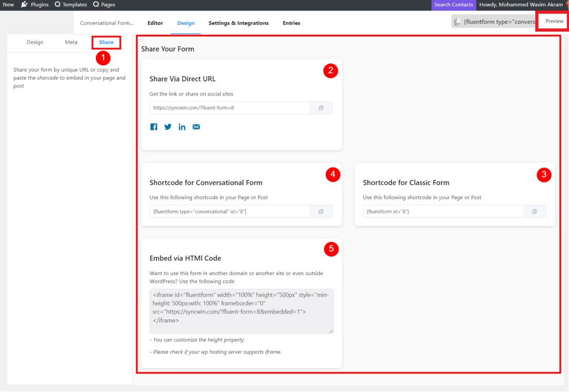Viewport: 569px width, 392px height.
Task: Click the Preview button
Action: tap(553, 21)
